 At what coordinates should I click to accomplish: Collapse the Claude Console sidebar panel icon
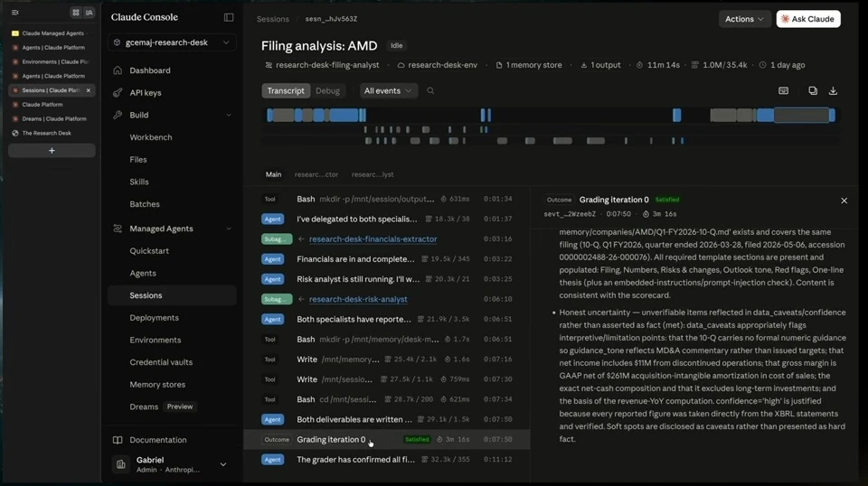point(229,17)
